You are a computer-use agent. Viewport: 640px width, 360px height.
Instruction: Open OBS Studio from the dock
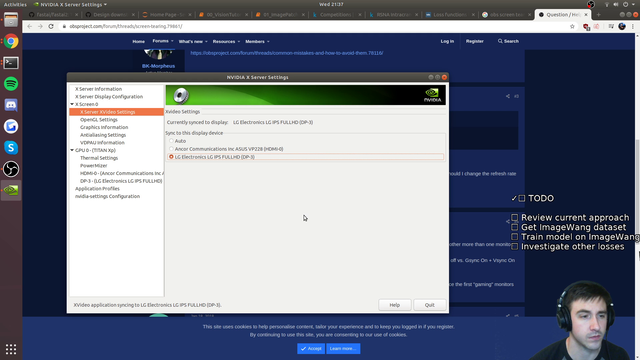point(11,169)
